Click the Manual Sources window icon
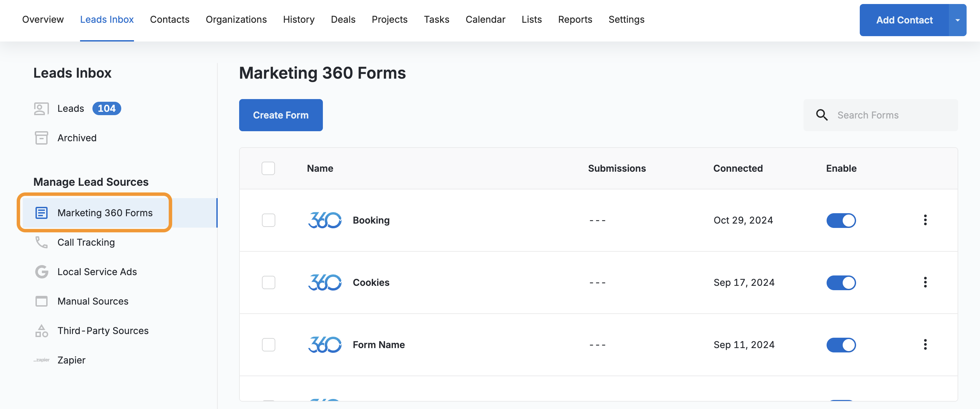Image resolution: width=980 pixels, height=409 pixels. [41, 301]
